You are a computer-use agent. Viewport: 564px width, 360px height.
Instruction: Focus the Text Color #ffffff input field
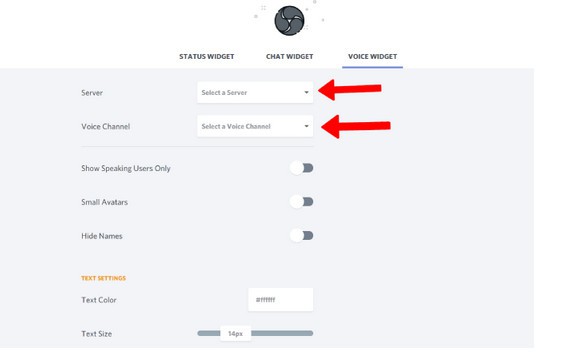click(281, 300)
